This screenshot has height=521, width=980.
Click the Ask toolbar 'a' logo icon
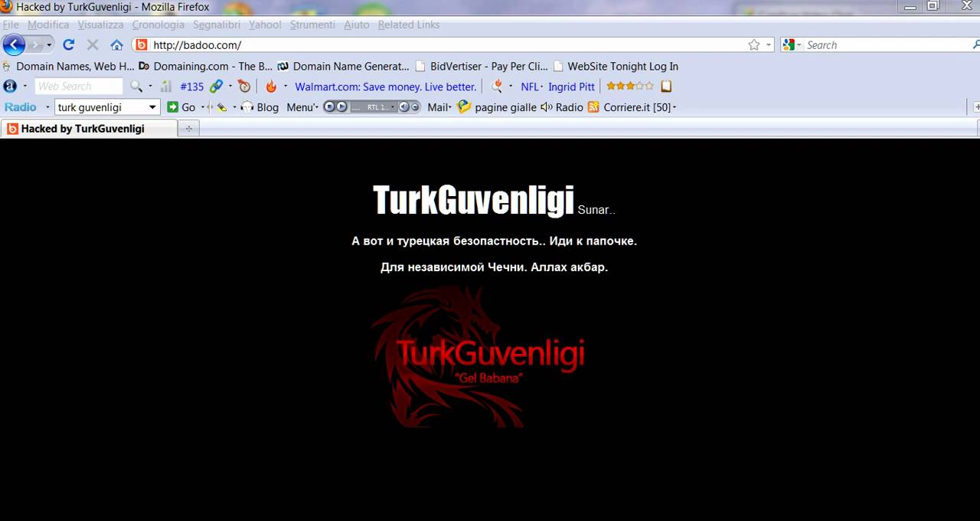[10, 87]
